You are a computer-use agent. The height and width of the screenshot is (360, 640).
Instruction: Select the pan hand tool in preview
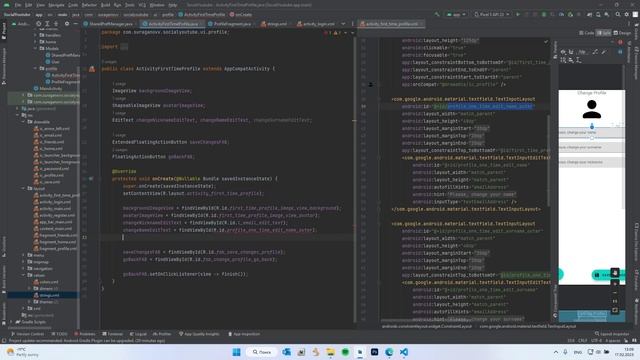point(615,272)
